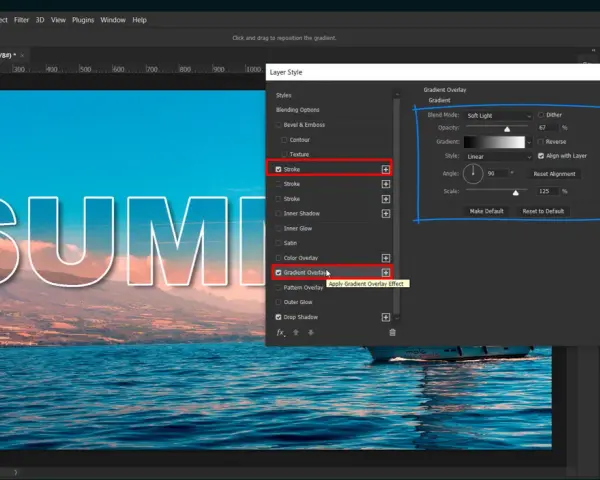Open the View menu

click(x=58, y=20)
